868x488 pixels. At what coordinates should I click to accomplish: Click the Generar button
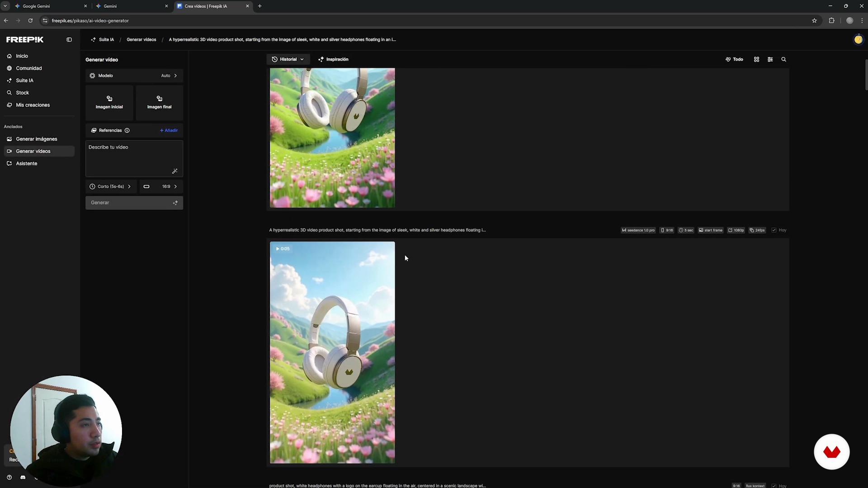[134, 203]
